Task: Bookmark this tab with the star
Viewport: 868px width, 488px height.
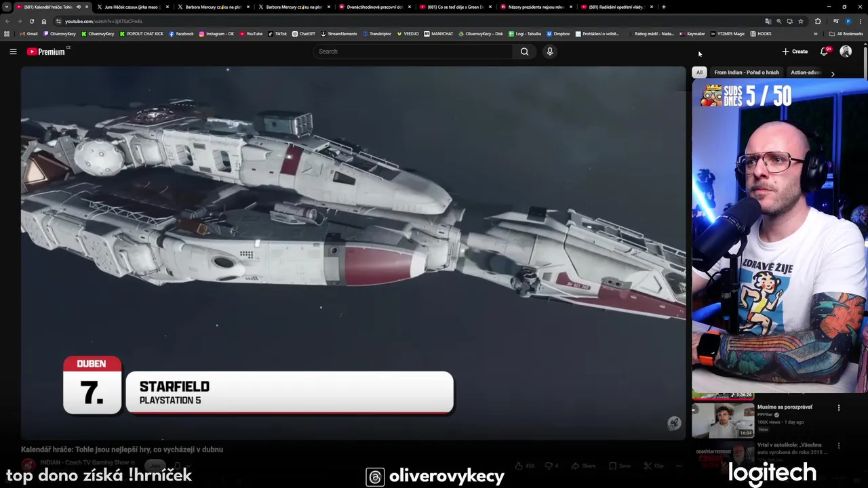Action: (x=800, y=21)
